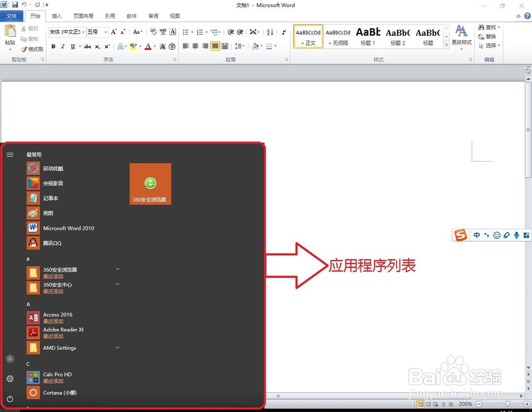The width and height of the screenshot is (532, 412).
Task: Toggle the microphone on the Sogou input bar
Action: tap(516, 235)
